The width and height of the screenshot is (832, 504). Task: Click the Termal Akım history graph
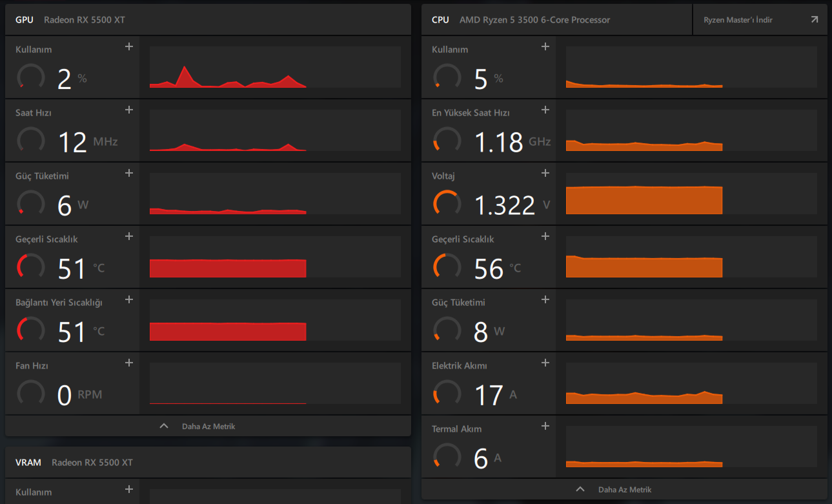click(x=691, y=447)
